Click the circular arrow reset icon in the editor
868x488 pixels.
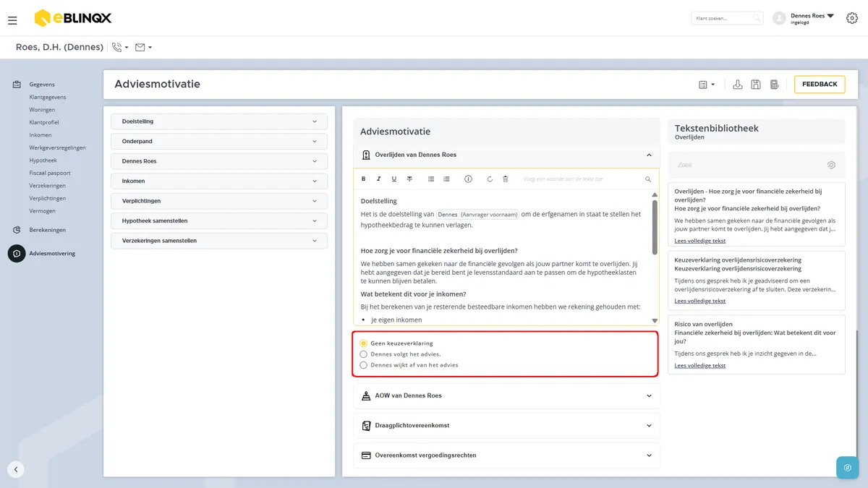[490, 179]
